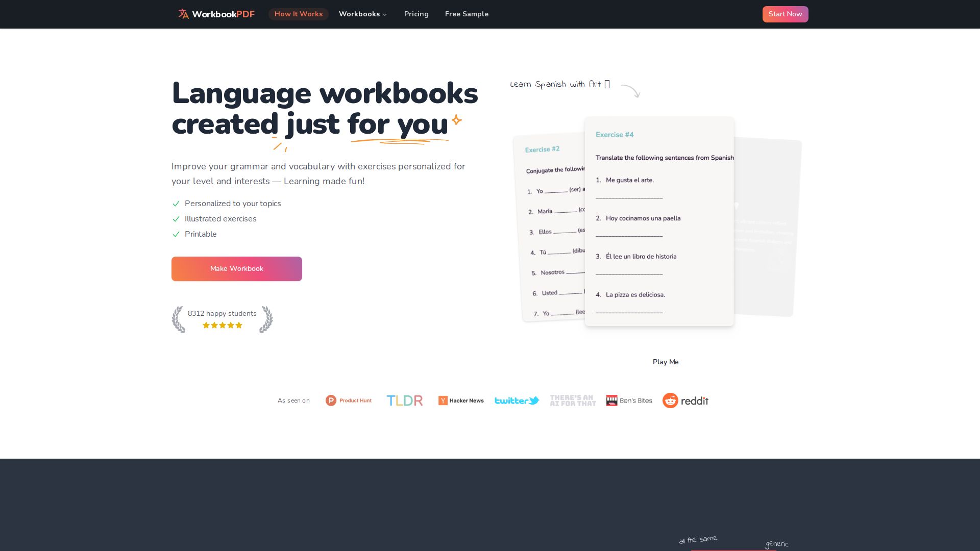Click the Product Hunt logo
The width and height of the screenshot is (980, 551).
coord(348,400)
